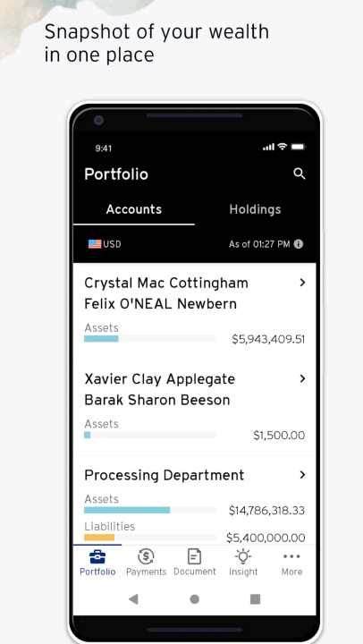Viewport: 363px width, 644px height.
Task: Open the info icon beside As of 01:27 PM
Action: click(x=299, y=244)
